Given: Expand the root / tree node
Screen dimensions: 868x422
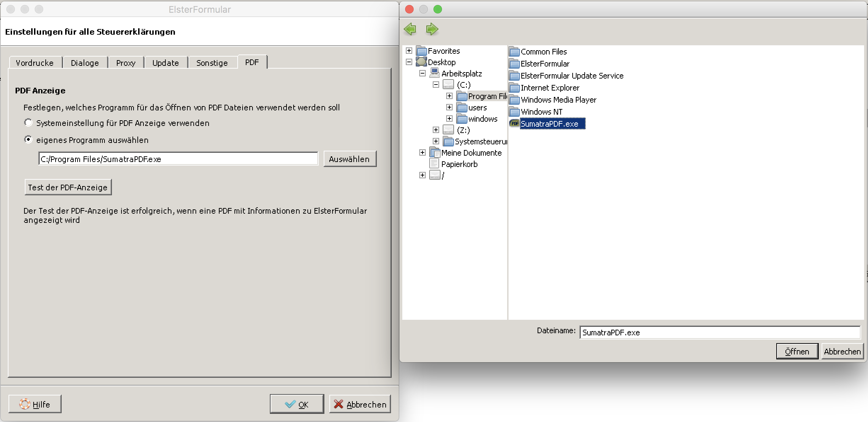Looking at the screenshot, I should pyautogui.click(x=422, y=175).
